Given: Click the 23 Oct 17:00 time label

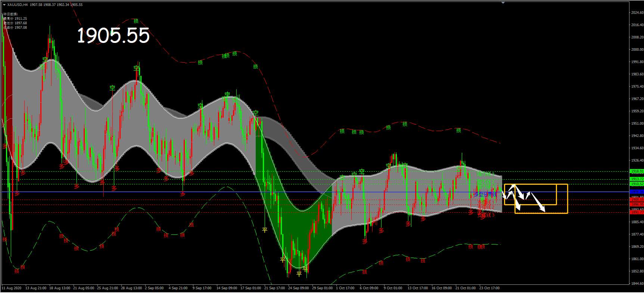Looking at the screenshot, I should point(489,288).
